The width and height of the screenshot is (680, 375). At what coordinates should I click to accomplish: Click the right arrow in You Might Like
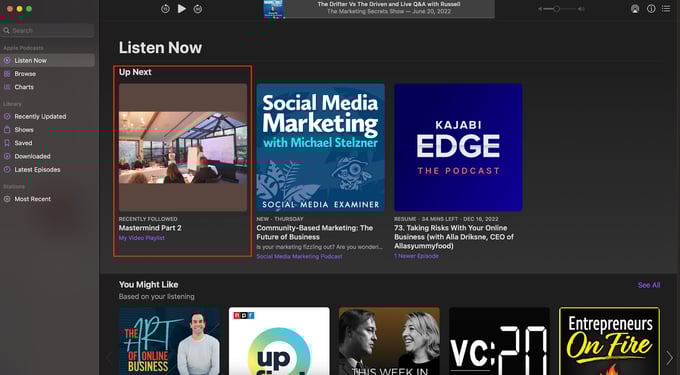point(669,358)
